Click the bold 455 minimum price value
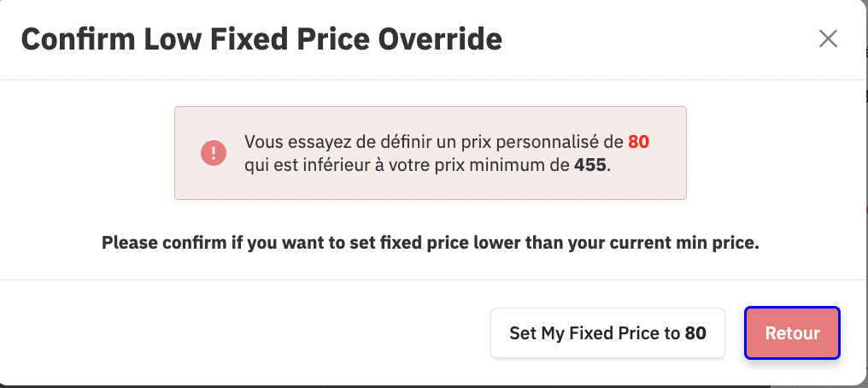868x388 pixels. coord(591,165)
